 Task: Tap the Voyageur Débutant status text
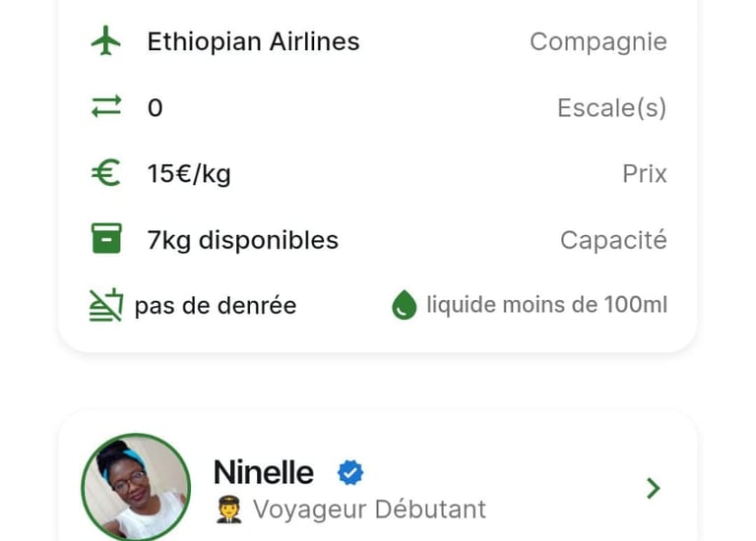click(x=369, y=510)
